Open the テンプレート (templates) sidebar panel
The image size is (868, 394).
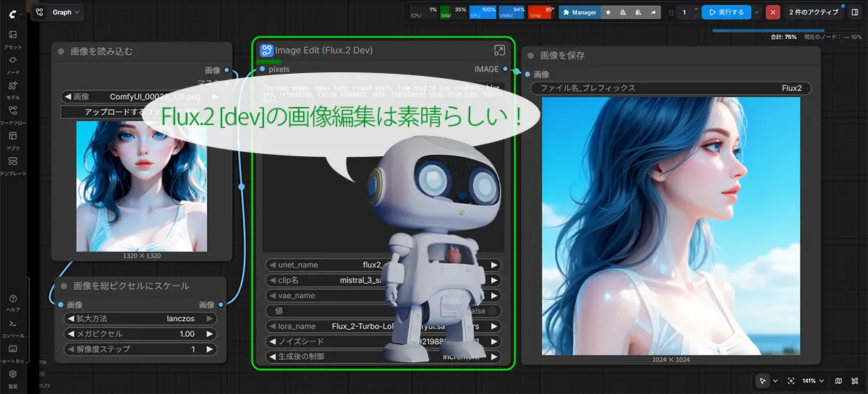coord(13,165)
